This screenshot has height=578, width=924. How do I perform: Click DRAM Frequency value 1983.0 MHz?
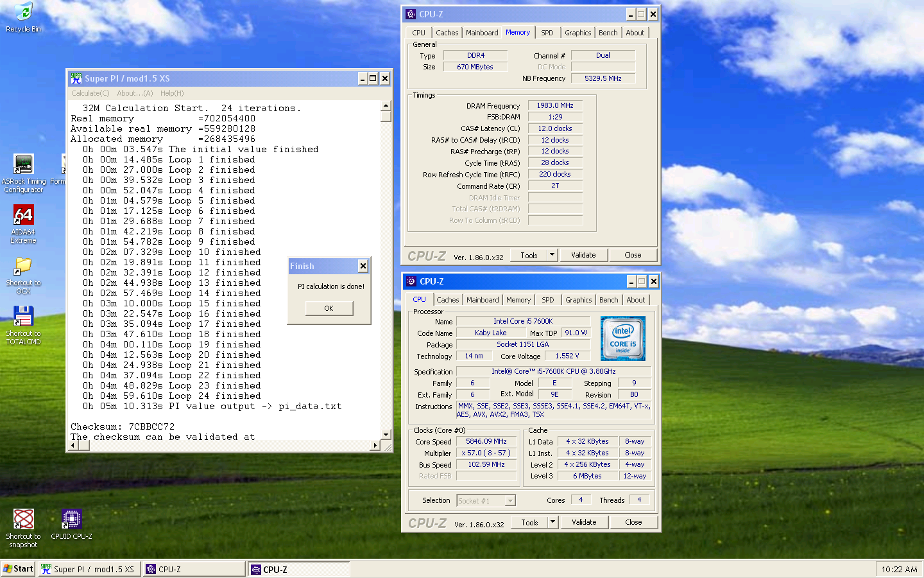point(555,105)
